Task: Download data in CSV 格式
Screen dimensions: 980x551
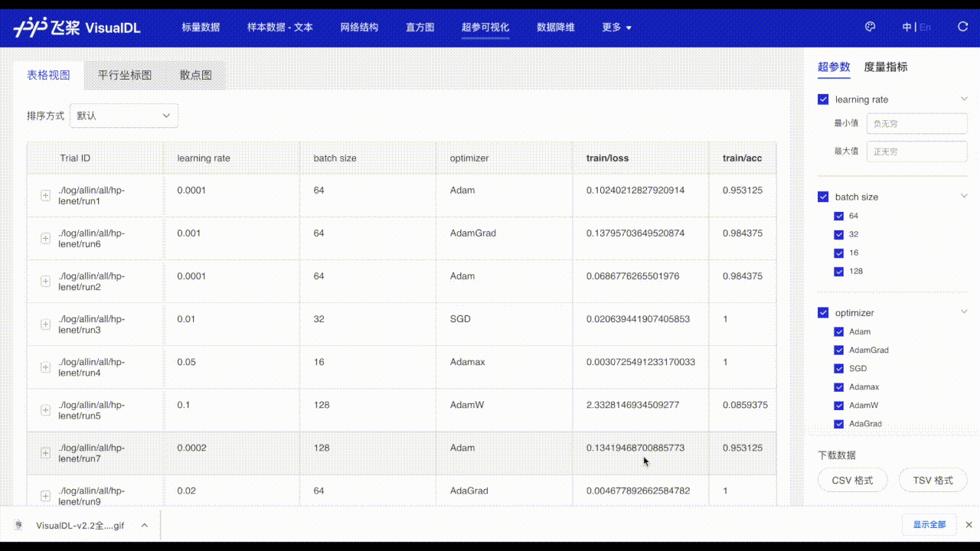Action: [852, 480]
